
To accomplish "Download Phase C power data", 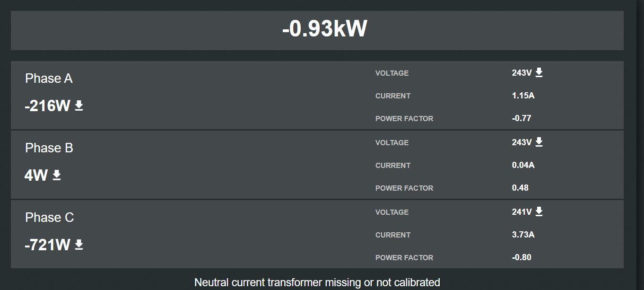I will click(x=79, y=245).
